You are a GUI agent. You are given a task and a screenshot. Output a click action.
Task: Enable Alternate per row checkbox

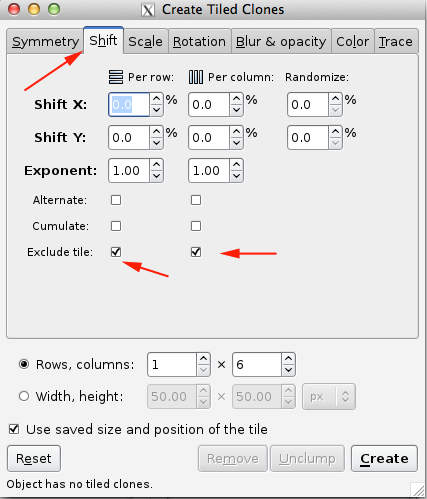[x=116, y=200]
